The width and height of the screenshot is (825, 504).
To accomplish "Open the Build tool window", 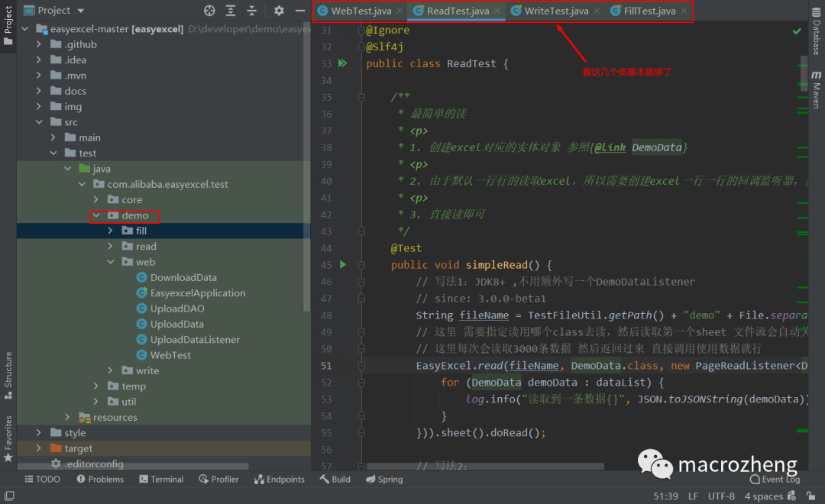I will pyautogui.click(x=335, y=480).
